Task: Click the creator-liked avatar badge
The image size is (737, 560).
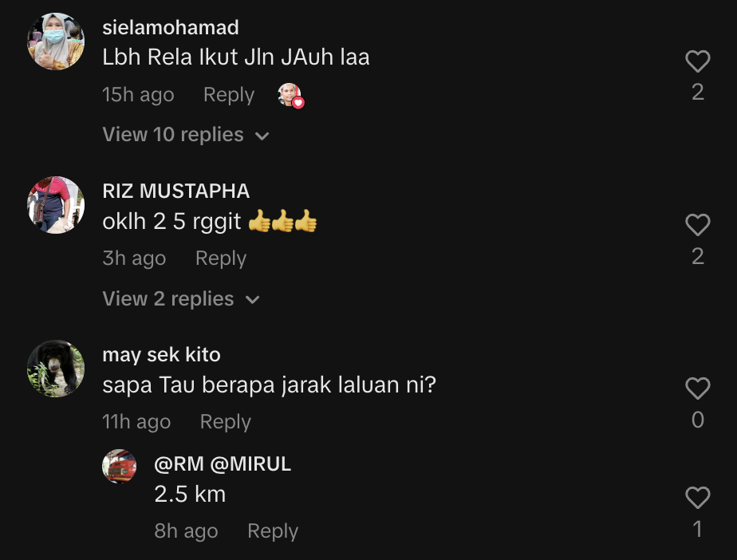Action: [291, 96]
